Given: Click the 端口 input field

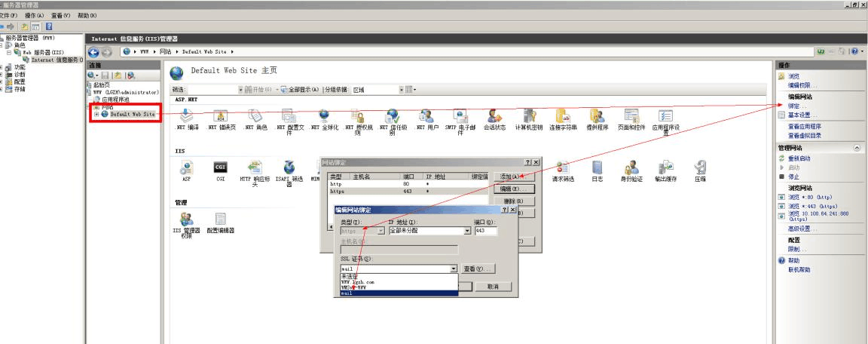Looking at the screenshot, I should pos(485,232).
